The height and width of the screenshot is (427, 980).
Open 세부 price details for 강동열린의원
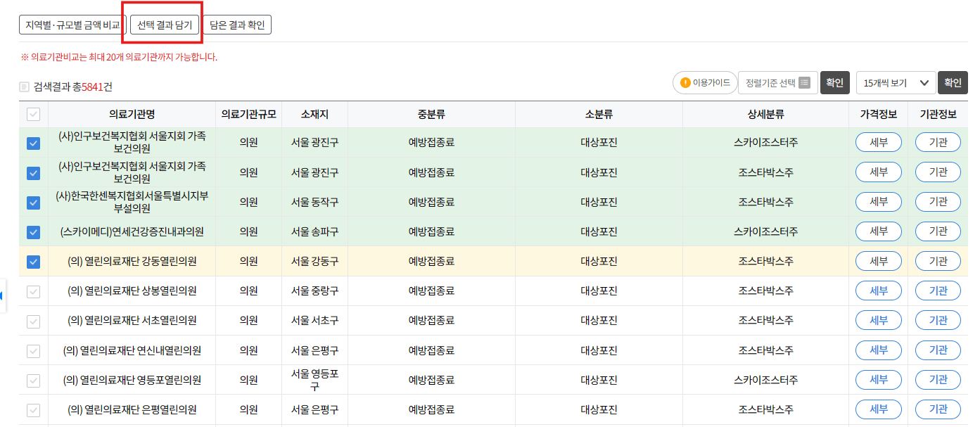[x=878, y=260]
